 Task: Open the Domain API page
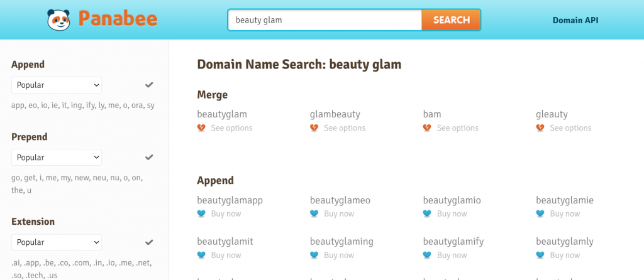tap(575, 20)
